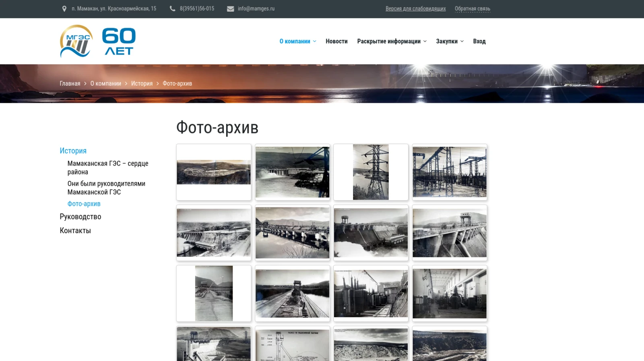The width and height of the screenshot is (644, 361).
Task: Select Фото-архив in the sidebar
Action: tap(84, 204)
